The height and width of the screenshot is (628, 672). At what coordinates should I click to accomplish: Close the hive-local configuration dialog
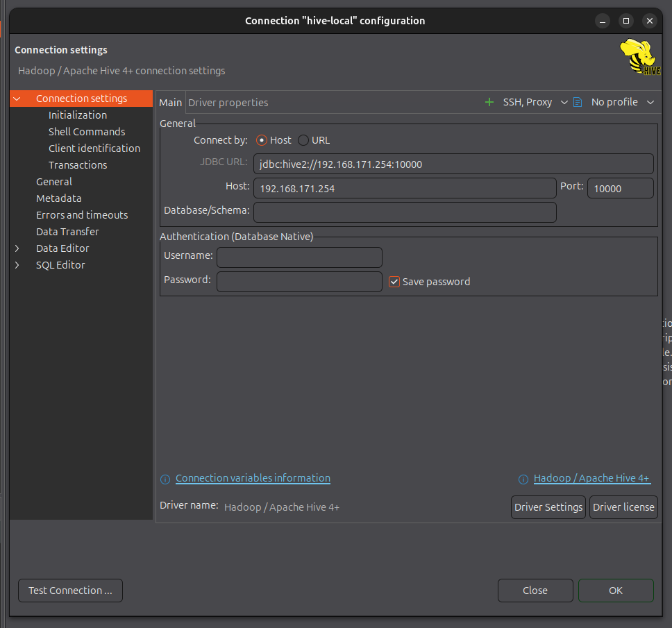click(x=650, y=21)
